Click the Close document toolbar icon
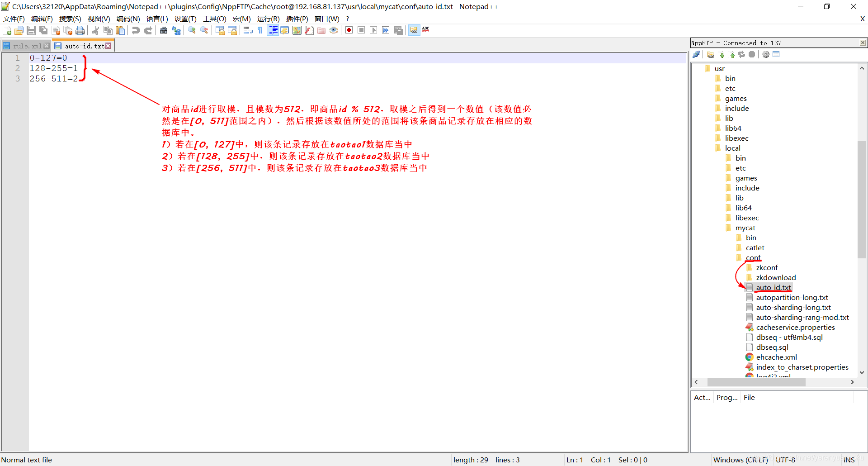 point(56,30)
